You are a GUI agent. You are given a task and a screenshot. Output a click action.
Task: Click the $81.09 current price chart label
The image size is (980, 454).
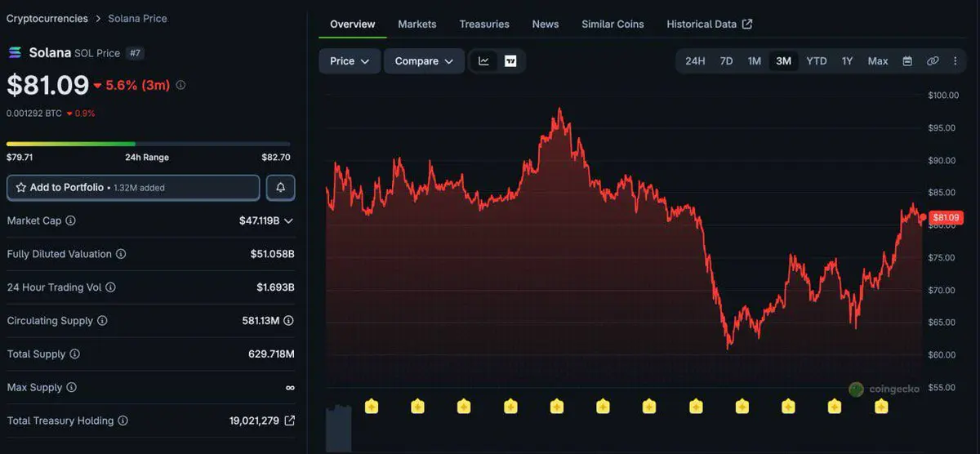pyautogui.click(x=946, y=217)
